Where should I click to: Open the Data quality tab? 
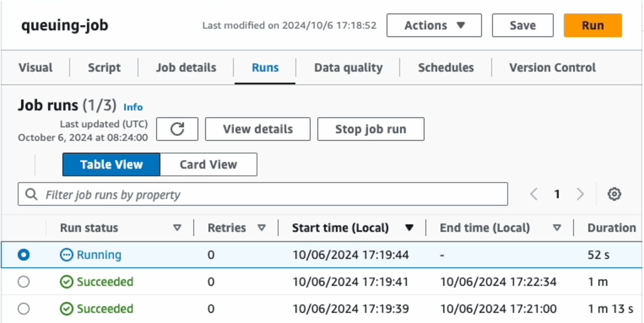(x=348, y=68)
